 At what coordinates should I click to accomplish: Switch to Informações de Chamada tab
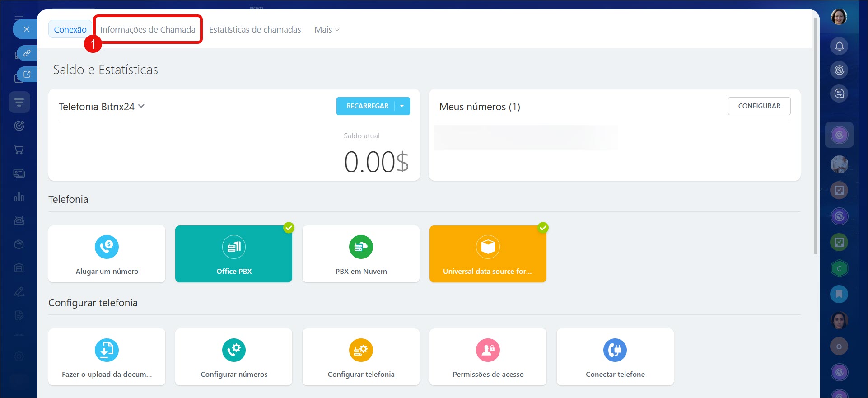point(148,30)
